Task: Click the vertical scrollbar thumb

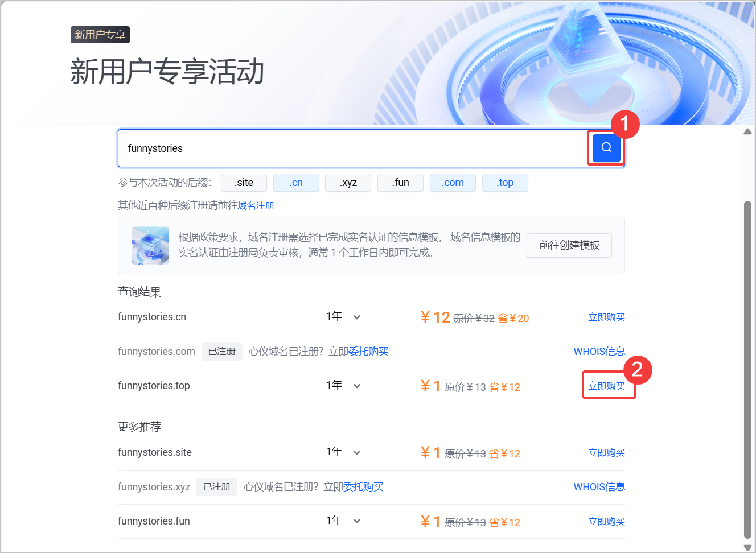Action: click(748, 369)
